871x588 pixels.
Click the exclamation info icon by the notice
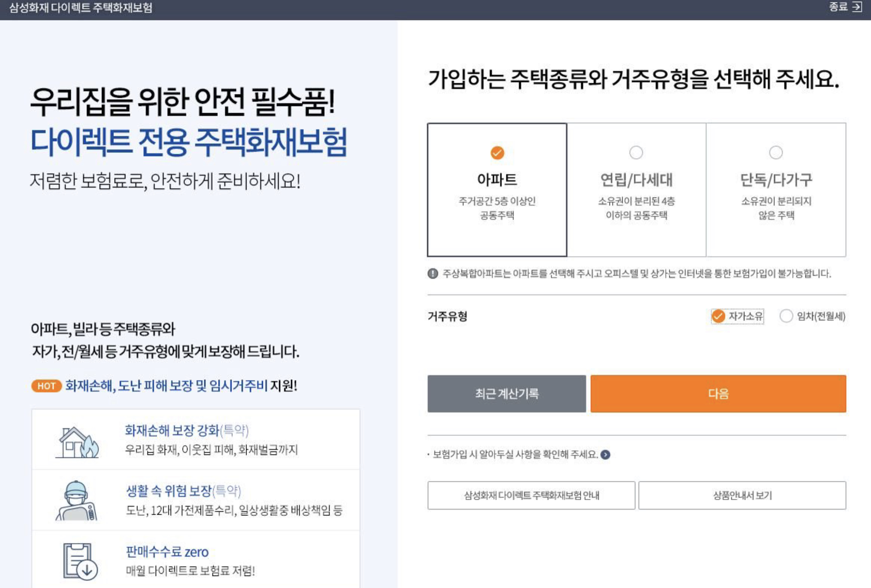pos(433,274)
